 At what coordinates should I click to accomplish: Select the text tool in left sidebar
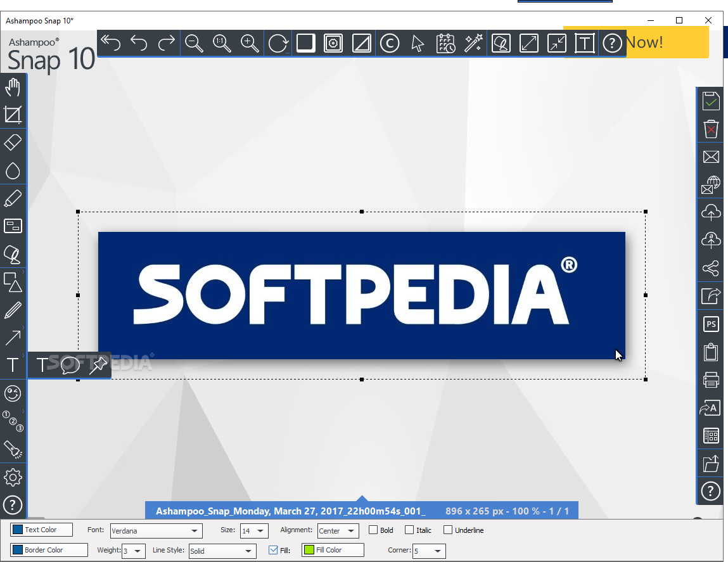pyautogui.click(x=13, y=366)
